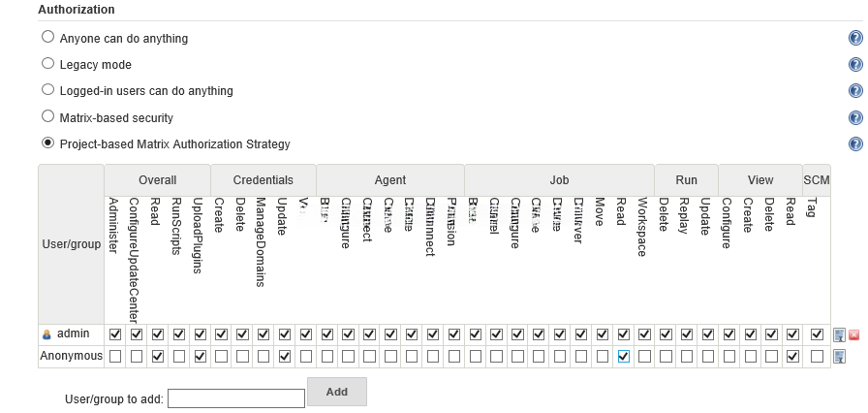Screen dimensions: 868x413
Task: Select Anyone can do anything
Action: 48,38
